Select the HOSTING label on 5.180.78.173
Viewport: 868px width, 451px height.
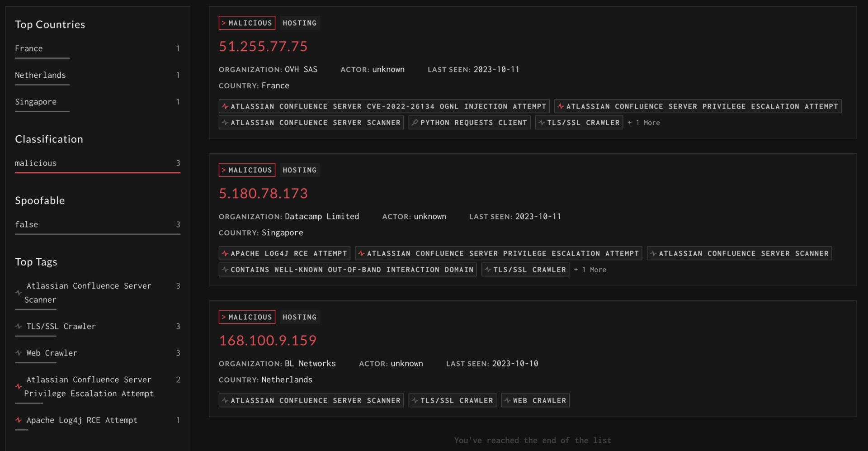(x=300, y=170)
